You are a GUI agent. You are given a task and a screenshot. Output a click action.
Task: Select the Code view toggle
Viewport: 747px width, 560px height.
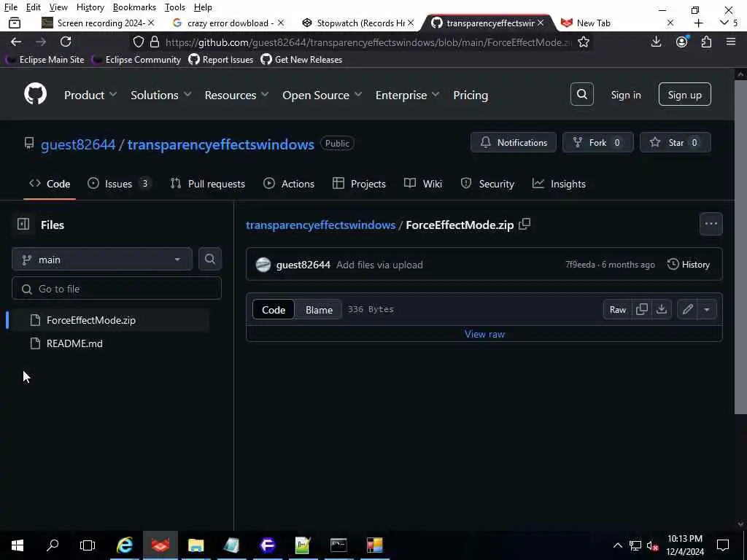(274, 309)
